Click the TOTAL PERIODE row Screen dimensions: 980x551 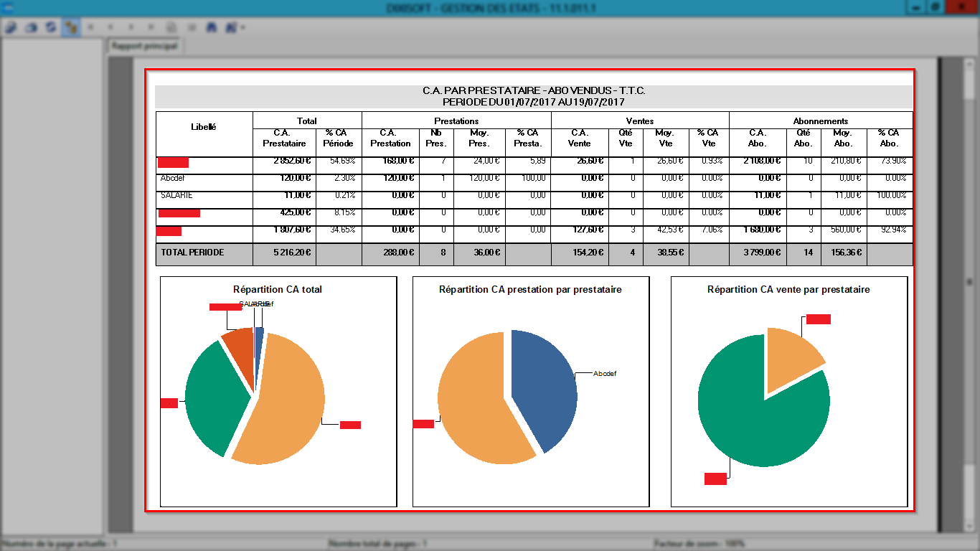click(x=534, y=253)
